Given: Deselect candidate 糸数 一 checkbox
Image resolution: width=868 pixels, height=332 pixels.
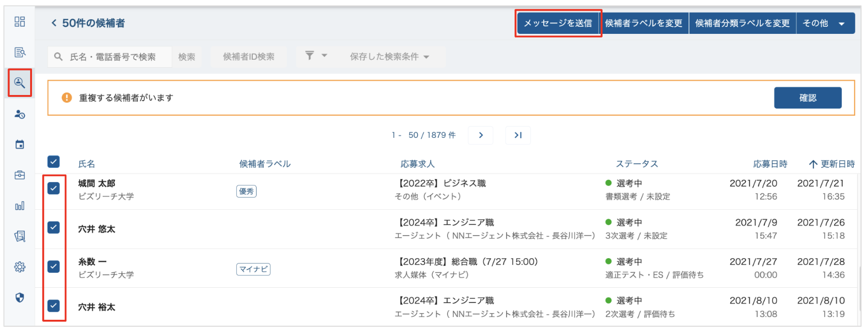Looking at the screenshot, I should tap(54, 267).
